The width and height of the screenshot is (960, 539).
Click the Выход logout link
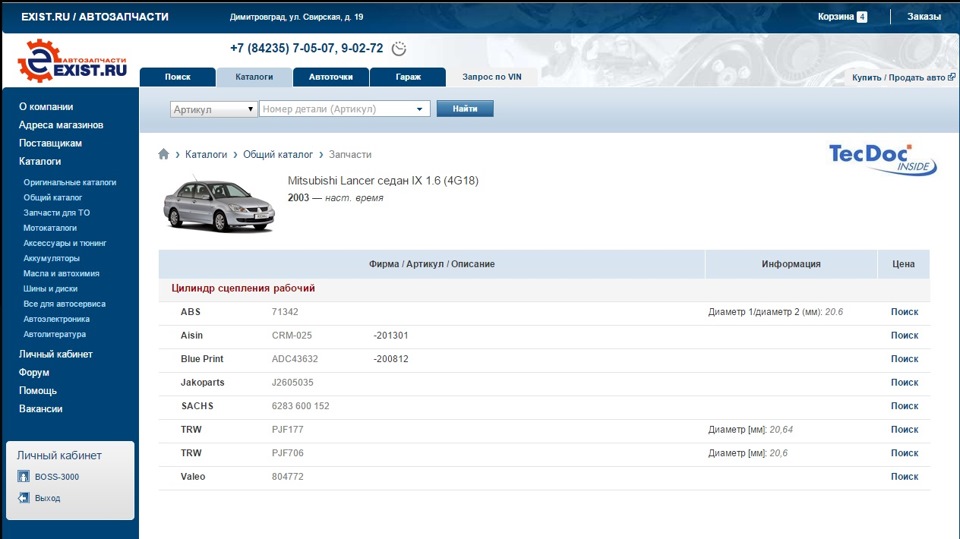click(x=47, y=499)
